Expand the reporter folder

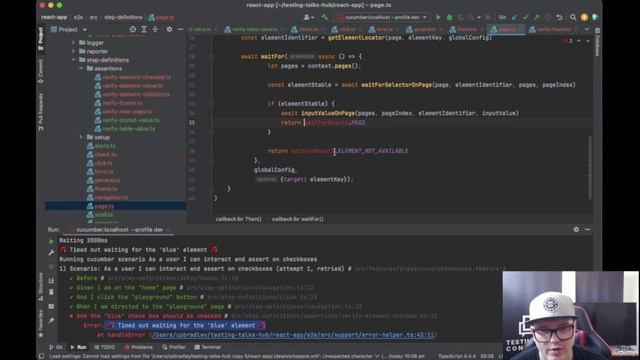73,51
